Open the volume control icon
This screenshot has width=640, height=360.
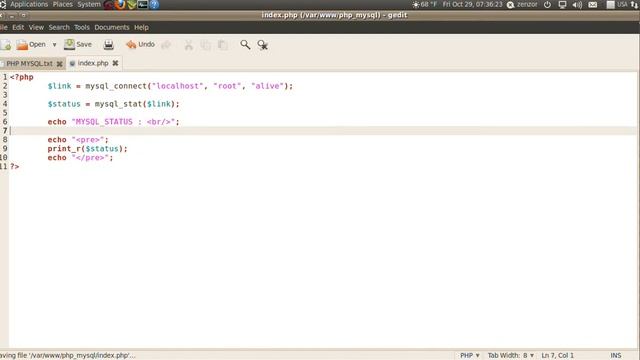pos(577,4)
